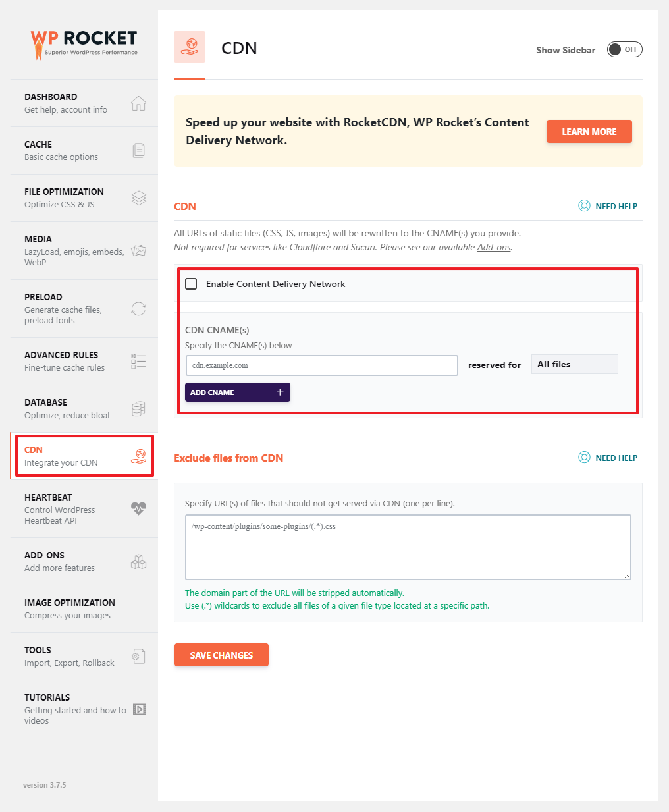Screen dimensions: 669x812
Task: Click the Save Changes button
Action: 221,655
